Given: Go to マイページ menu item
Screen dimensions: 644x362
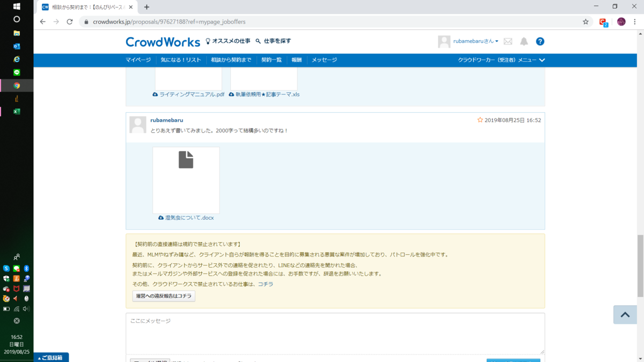Looking at the screenshot, I should (138, 60).
